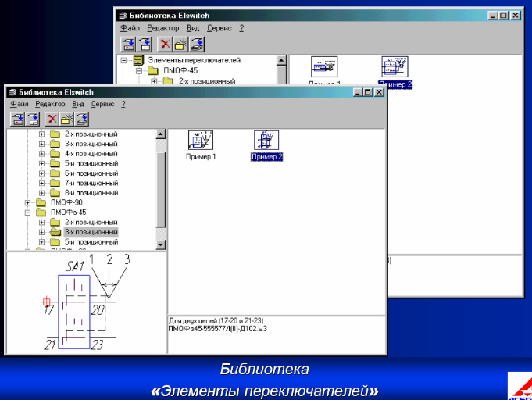The height and width of the screenshot is (400, 532).
Task: Expand the 4-х позиционный folder
Action: [x=41, y=154]
